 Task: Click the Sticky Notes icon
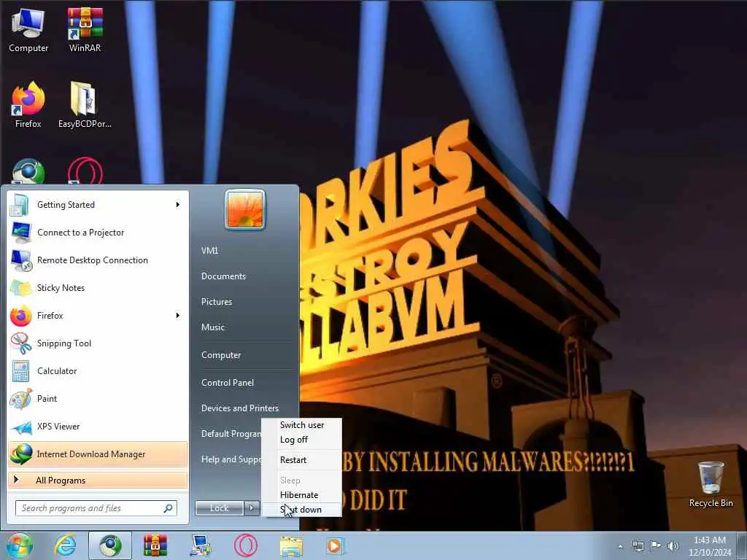[20, 287]
